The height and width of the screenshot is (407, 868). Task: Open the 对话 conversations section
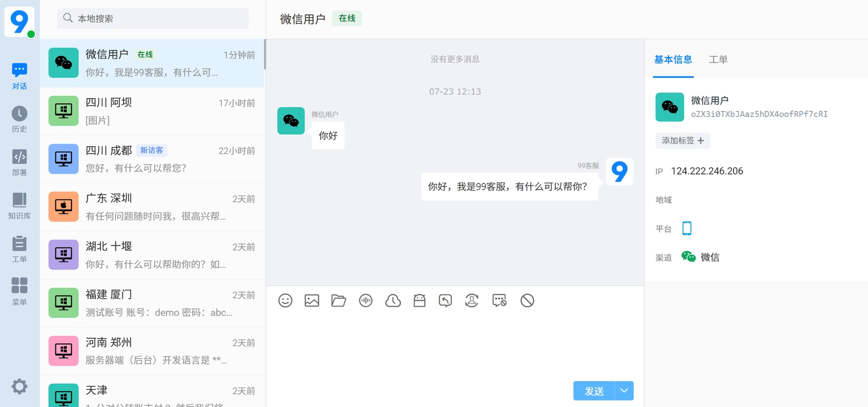point(20,76)
